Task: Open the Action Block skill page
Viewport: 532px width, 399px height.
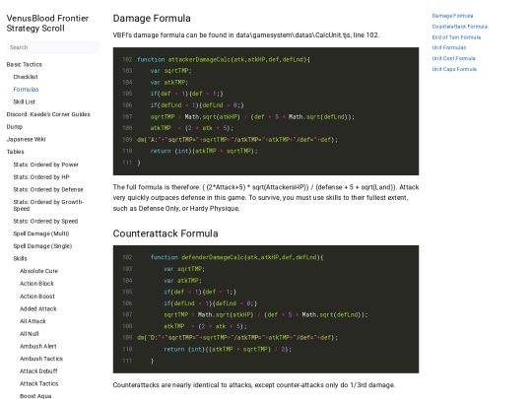Action: 36,284
